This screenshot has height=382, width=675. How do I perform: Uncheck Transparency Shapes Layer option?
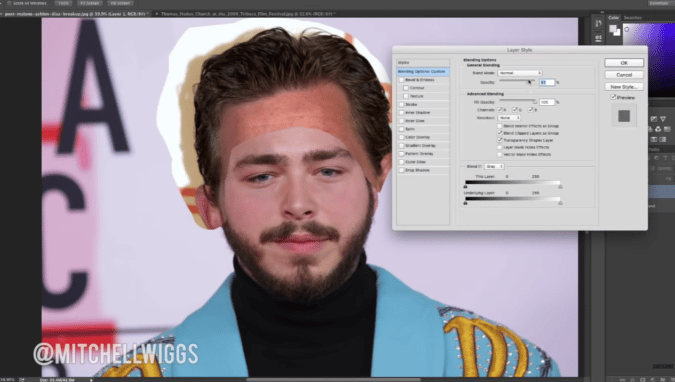pos(500,140)
